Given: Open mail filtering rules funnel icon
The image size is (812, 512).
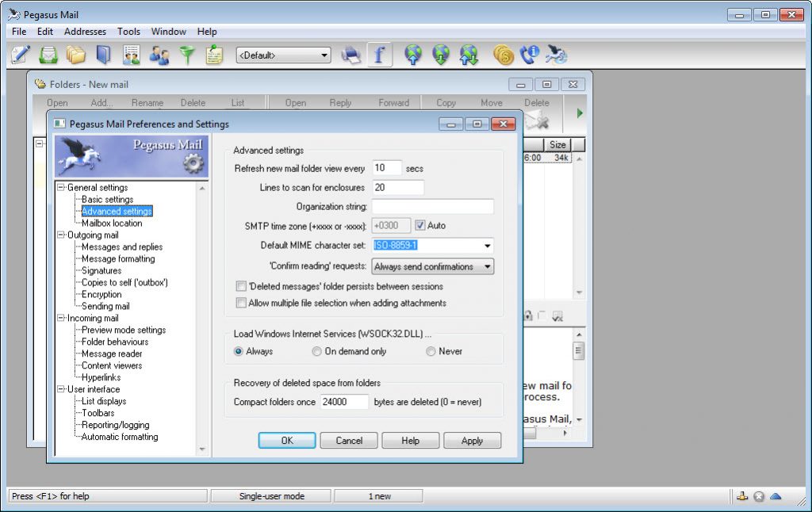Looking at the screenshot, I should coord(187,55).
